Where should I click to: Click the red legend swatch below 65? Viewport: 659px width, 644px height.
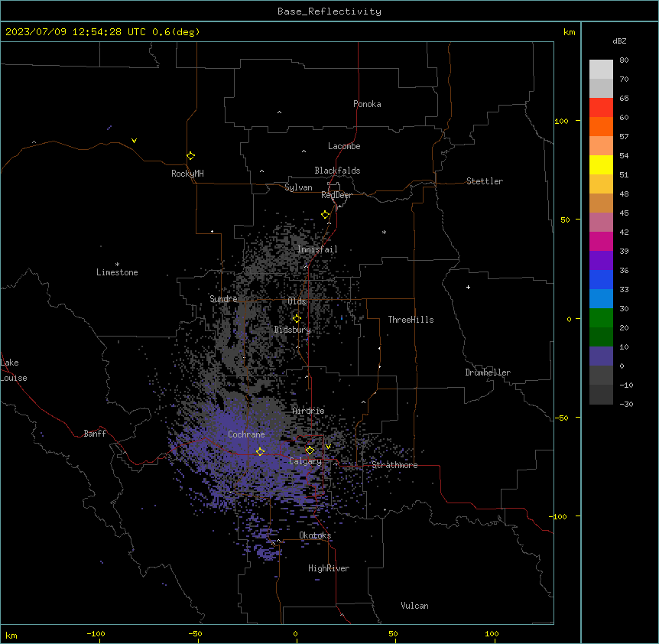pos(601,108)
